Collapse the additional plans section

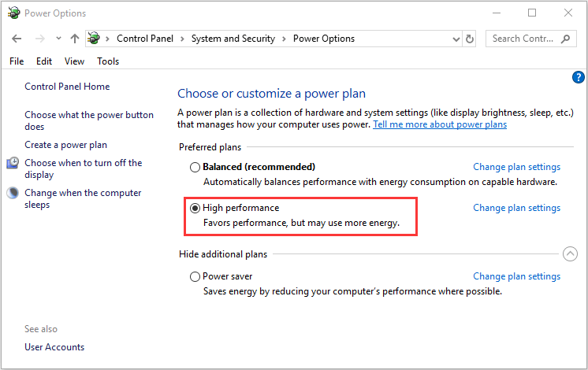(x=570, y=254)
